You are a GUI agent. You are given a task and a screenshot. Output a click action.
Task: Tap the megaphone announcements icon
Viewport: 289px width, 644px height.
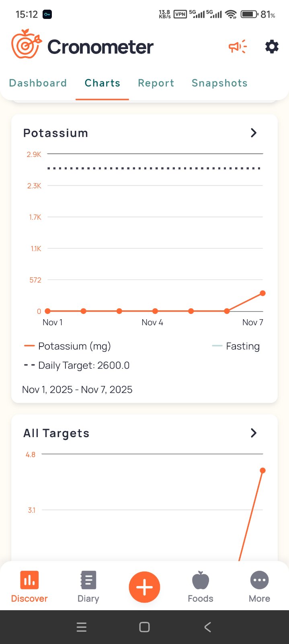(238, 47)
